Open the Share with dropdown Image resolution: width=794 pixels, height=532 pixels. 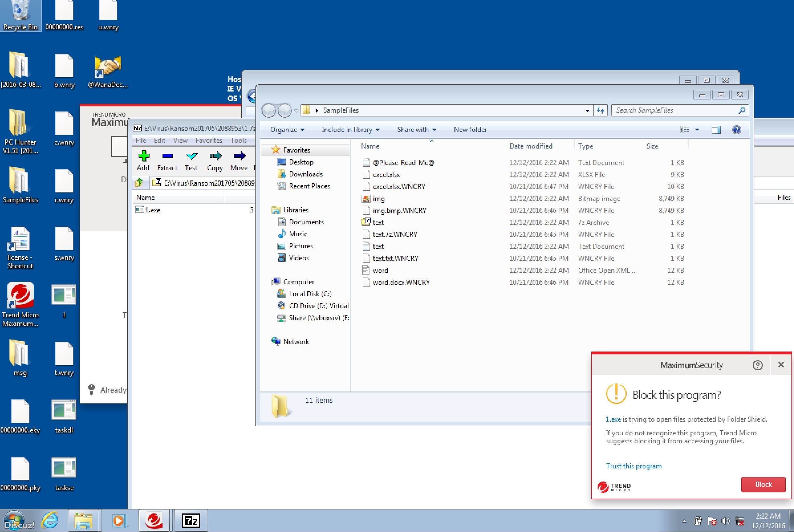(x=417, y=130)
